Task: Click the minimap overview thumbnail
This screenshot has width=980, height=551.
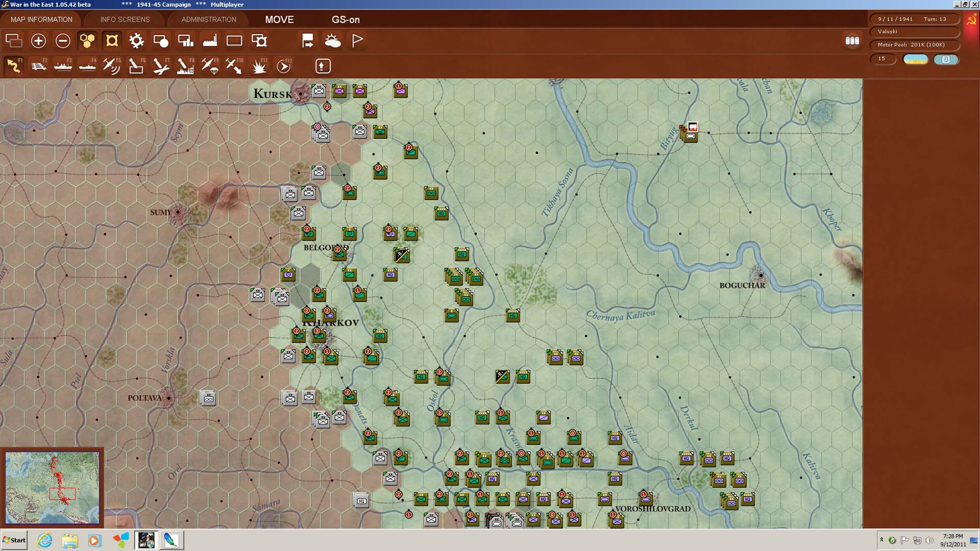Action: (x=53, y=487)
